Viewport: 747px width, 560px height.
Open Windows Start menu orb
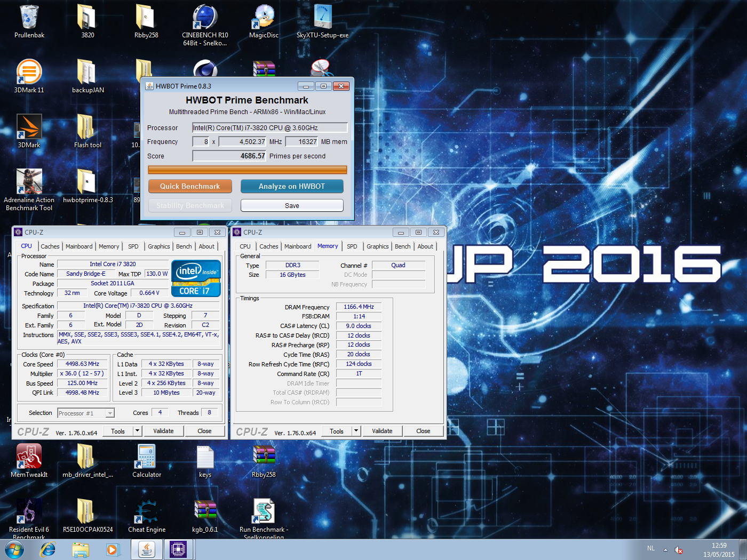click(14, 549)
